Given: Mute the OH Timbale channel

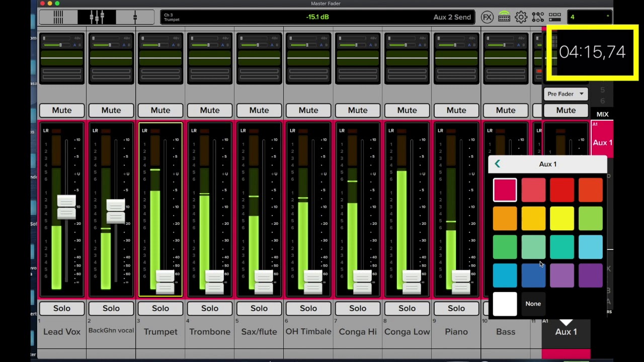Looking at the screenshot, I should pos(308,110).
